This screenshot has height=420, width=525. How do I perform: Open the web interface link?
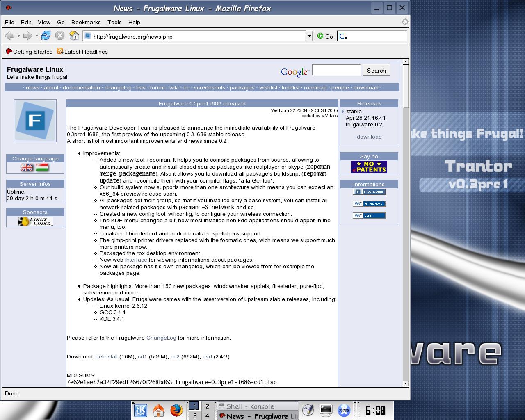point(136,260)
